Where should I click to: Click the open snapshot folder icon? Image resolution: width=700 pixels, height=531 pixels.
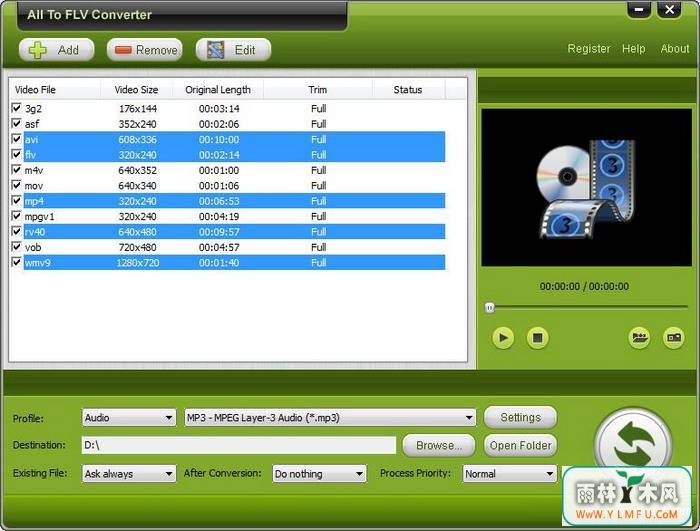click(639, 338)
